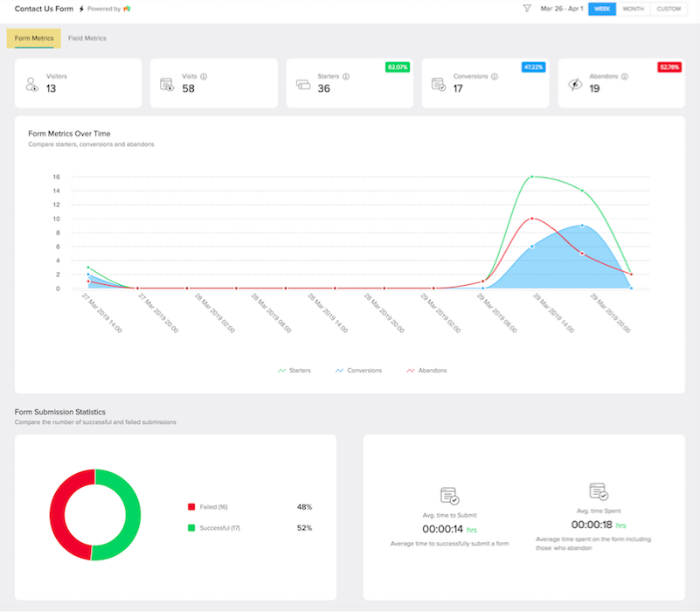Click the red Failed legend swatch

[191, 506]
